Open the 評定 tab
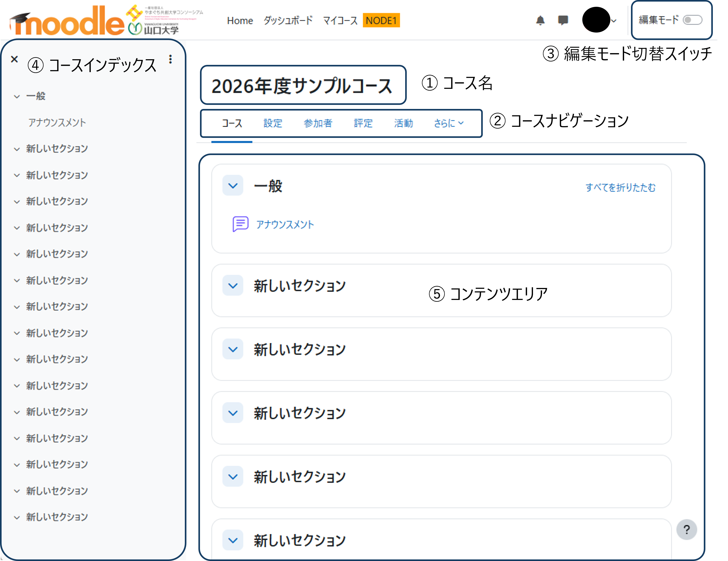This screenshot has width=728, height=561. 363,123
